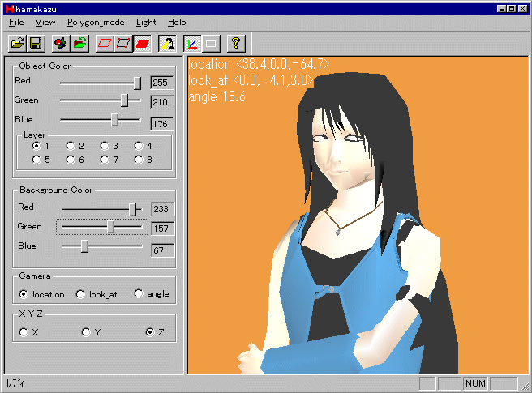The image size is (532, 393).
Task: Click the save floppy disk toolbar icon
Action: (x=36, y=44)
